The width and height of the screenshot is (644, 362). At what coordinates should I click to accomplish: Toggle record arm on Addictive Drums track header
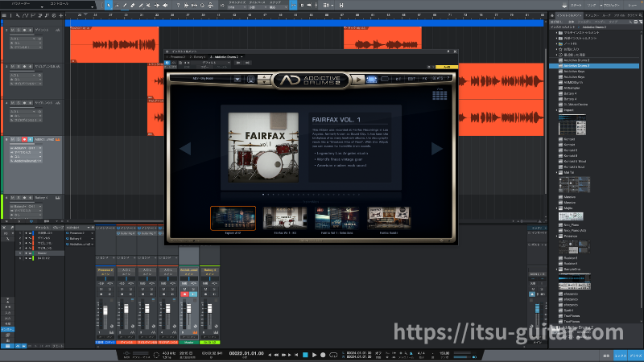(x=24, y=139)
